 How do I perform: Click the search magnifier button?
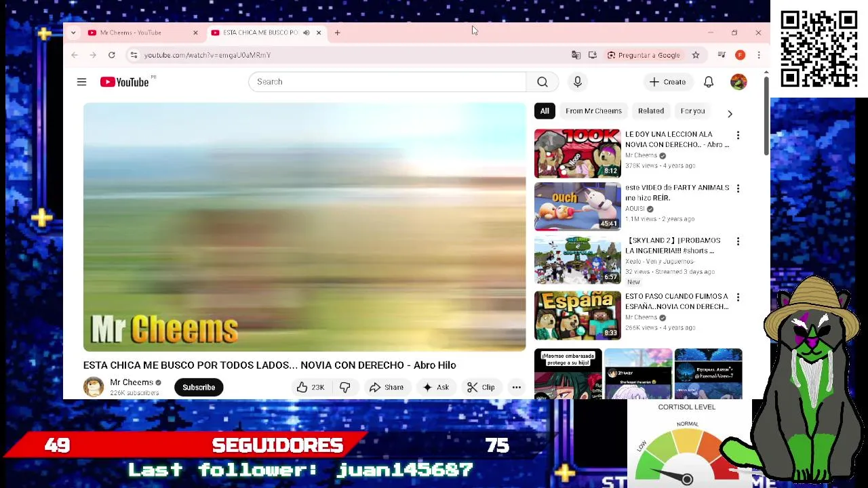pyautogui.click(x=542, y=82)
